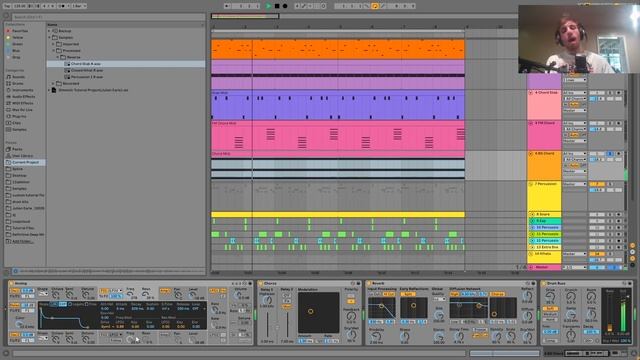The image size is (640, 360).
Task: Toggle the Reverb device on/off switch
Action: [x=369, y=283]
